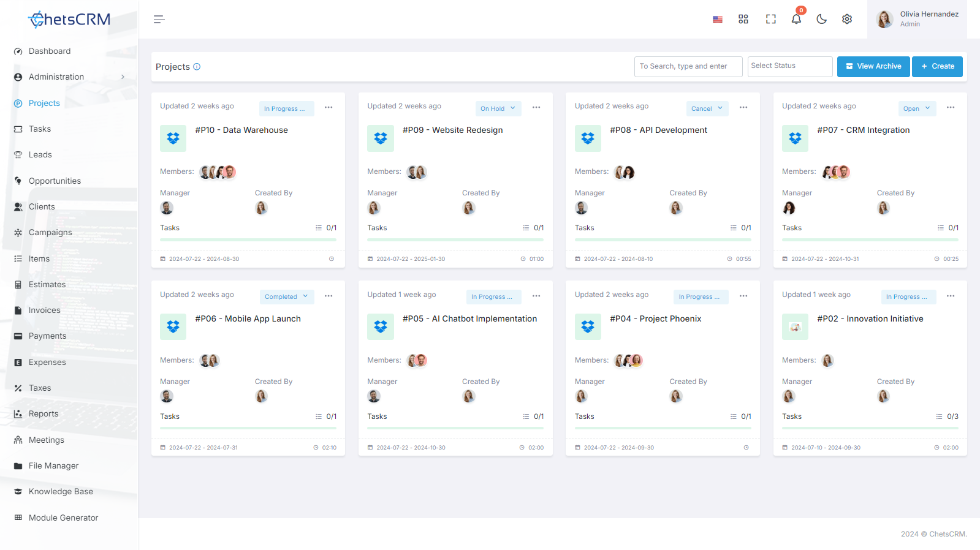Open the #P04 - Project Phoenix title
The width and height of the screenshot is (980, 550).
pyautogui.click(x=655, y=318)
